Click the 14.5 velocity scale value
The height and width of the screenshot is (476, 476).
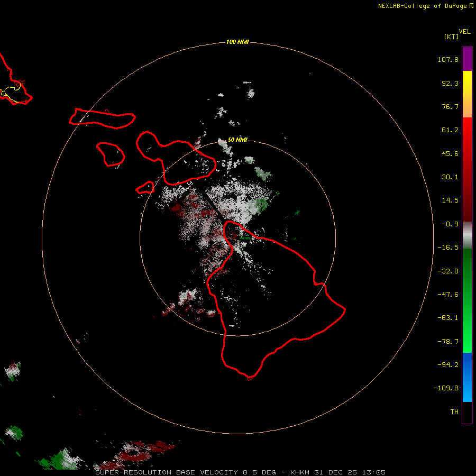coord(450,200)
